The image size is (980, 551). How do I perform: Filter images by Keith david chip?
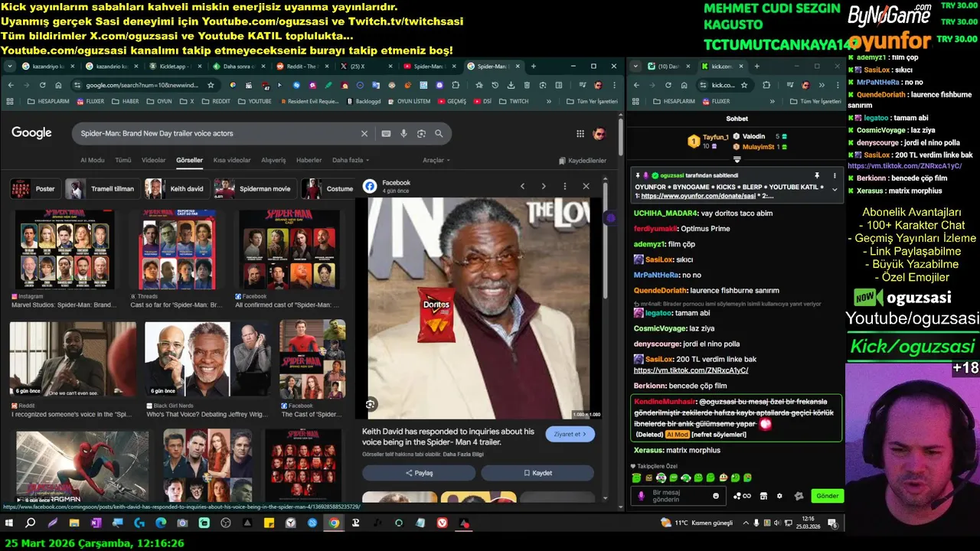coord(175,189)
